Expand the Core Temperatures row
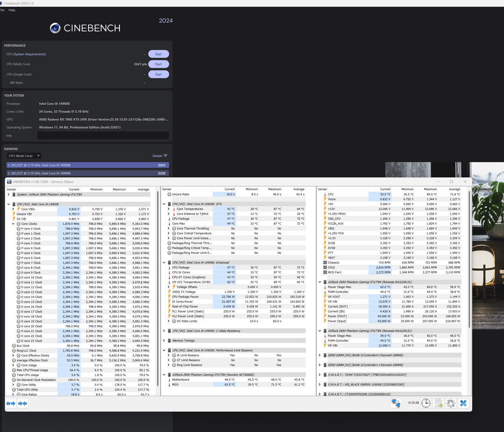 [x=169, y=209]
